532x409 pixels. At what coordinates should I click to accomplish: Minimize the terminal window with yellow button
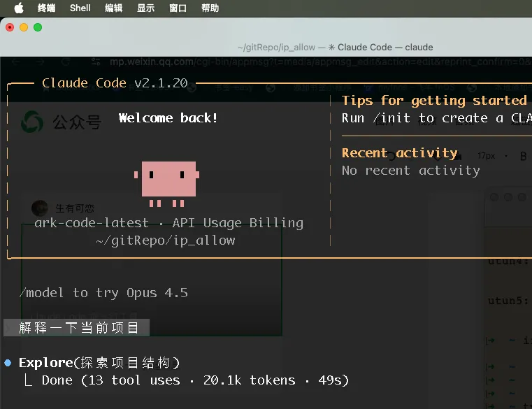pos(24,27)
